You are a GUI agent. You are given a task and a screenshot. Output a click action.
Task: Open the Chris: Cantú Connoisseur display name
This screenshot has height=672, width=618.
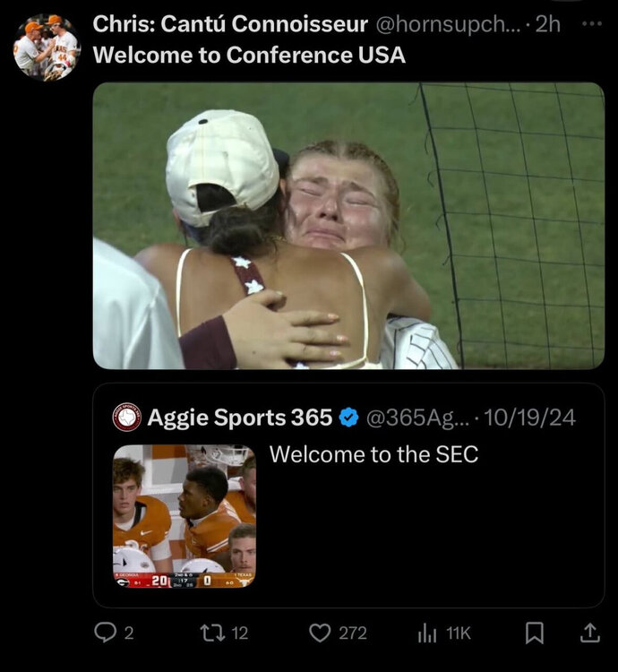pyautogui.click(x=230, y=24)
